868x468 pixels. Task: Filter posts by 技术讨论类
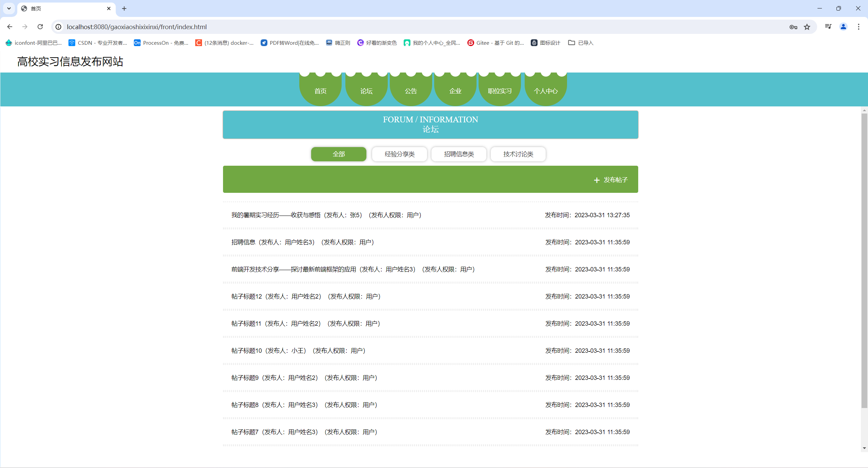[518, 154]
